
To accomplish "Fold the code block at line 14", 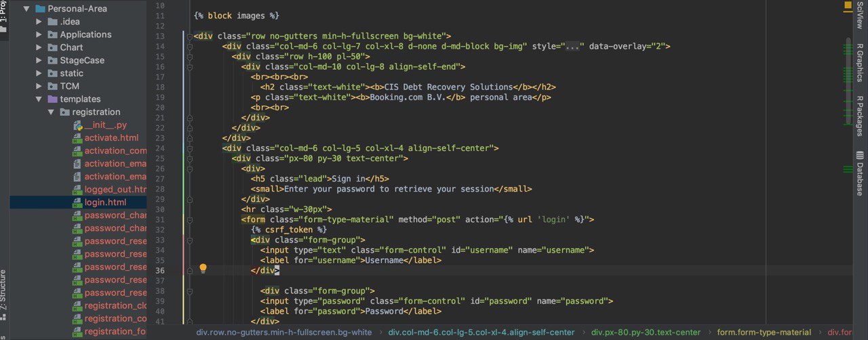I will [190, 47].
